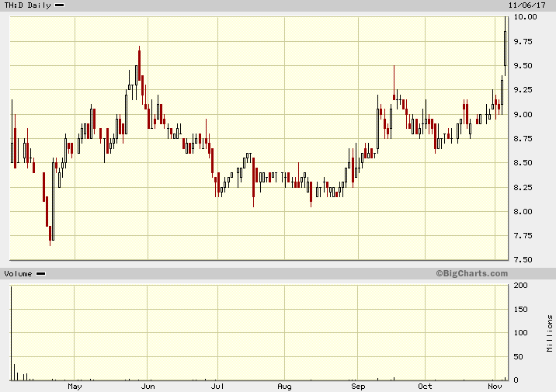556x392 pixels.
Task: Click the latest candlestick reaching 10.00
Action: [506, 46]
